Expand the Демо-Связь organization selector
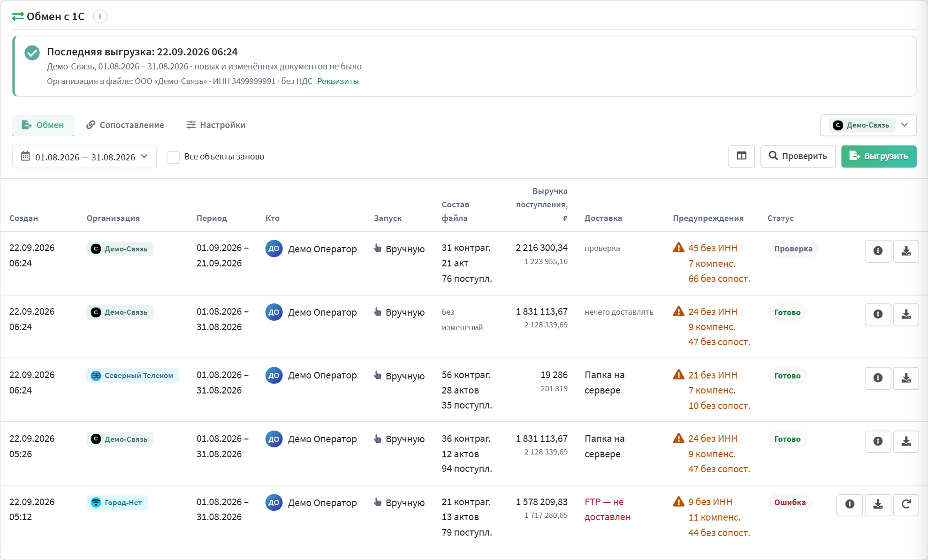 coord(868,125)
